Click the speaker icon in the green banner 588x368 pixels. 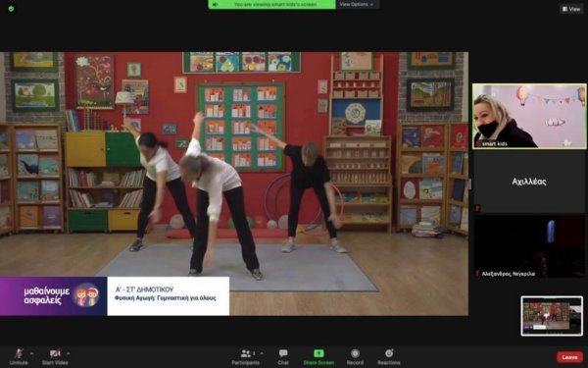coord(216,5)
